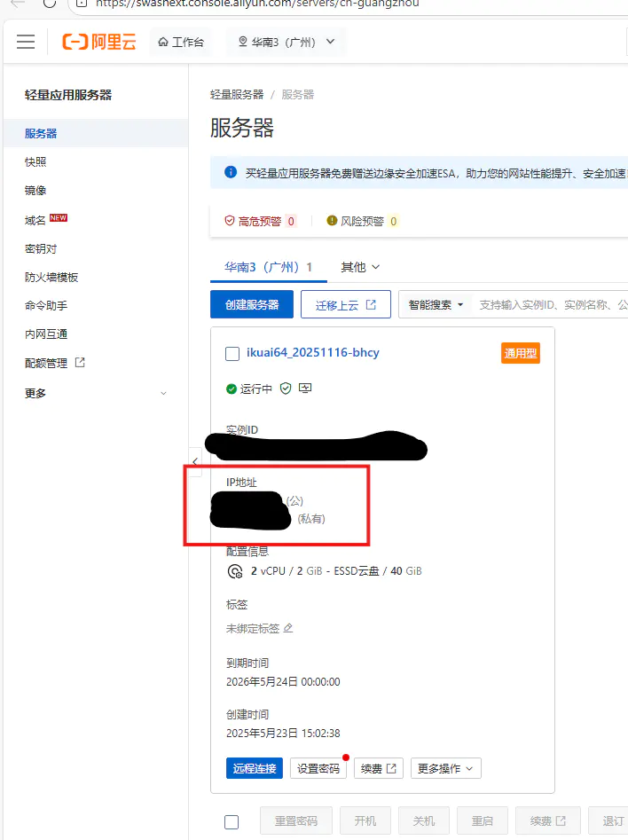Click 创建时间 value 2025年5月23日 15:02:38
Screen dimensions: 628x840
point(283,734)
